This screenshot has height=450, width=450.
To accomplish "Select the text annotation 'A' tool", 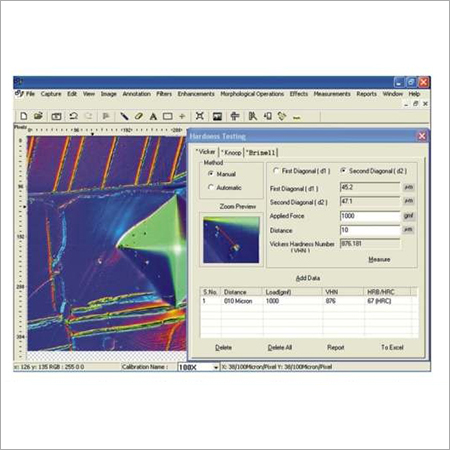I will (x=153, y=116).
